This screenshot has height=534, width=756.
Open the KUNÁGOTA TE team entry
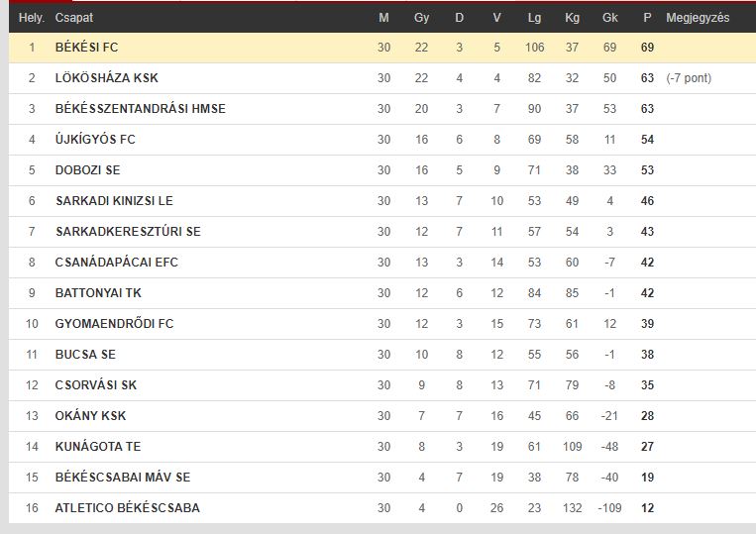point(98,446)
